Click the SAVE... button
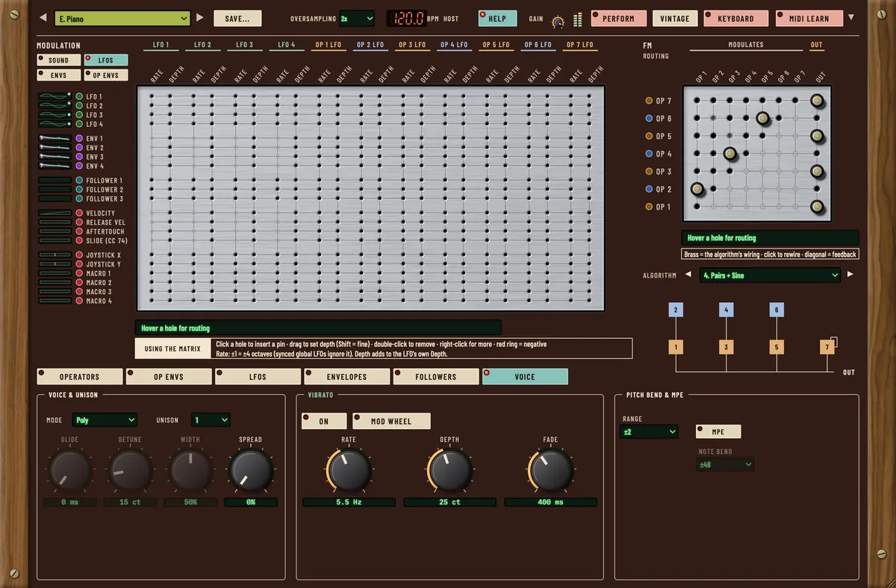Screen dimensions: 896x588 click(238, 19)
